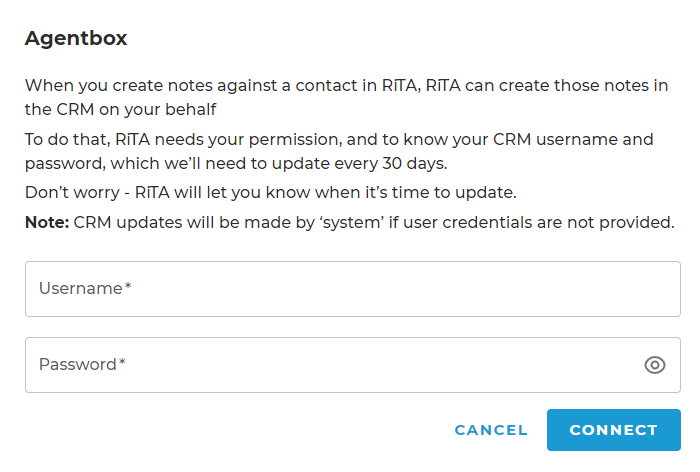Toggle password visibility in Password field
This screenshot has width=700, height=472.
[x=654, y=365]
